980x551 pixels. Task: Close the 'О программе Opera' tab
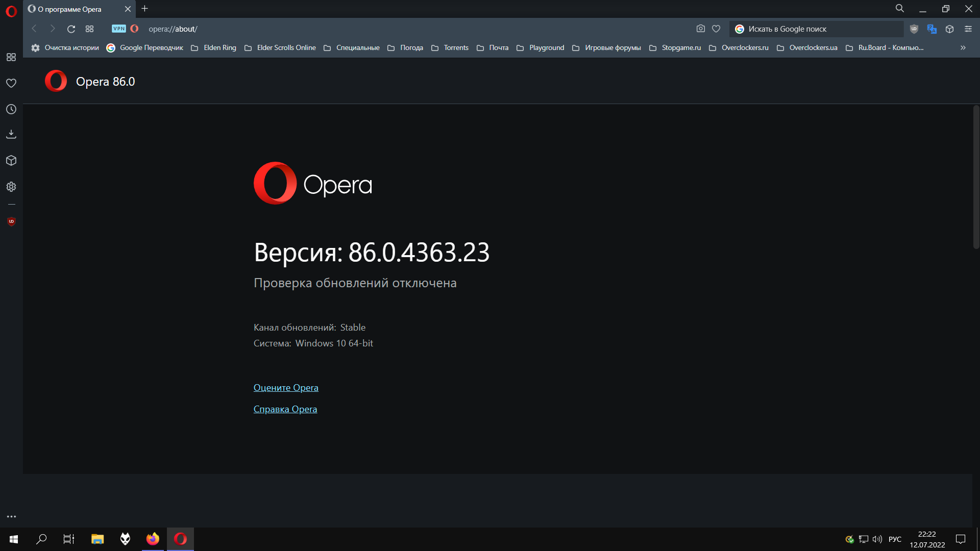coord(128,9)
